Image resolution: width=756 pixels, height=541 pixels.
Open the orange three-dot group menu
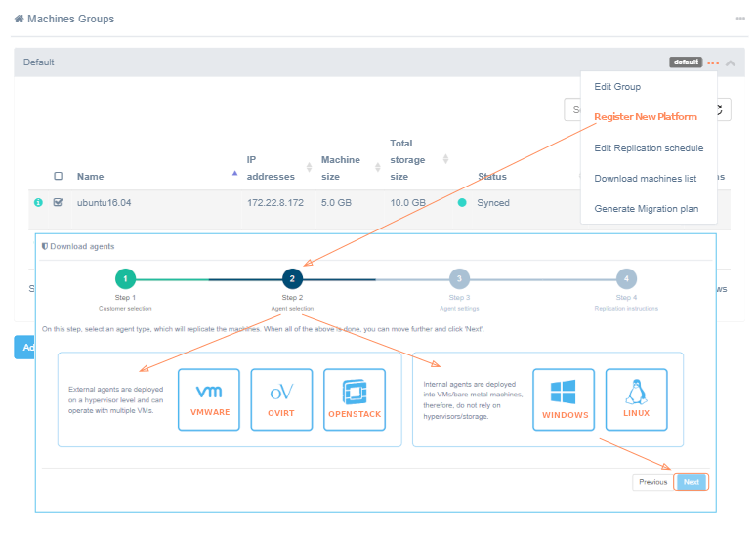[x=713, y=62]
